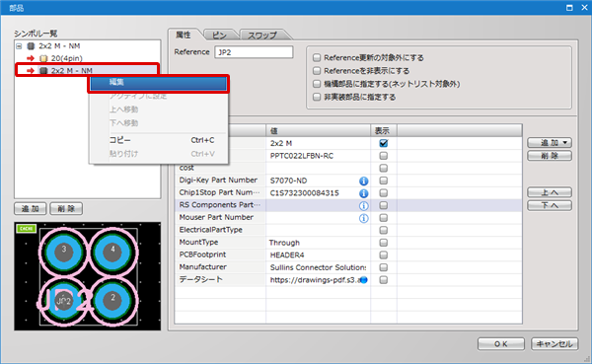Click the HEADER4 footprint value
This screenshot has width=592, height=364.
(x=287, y=255)
